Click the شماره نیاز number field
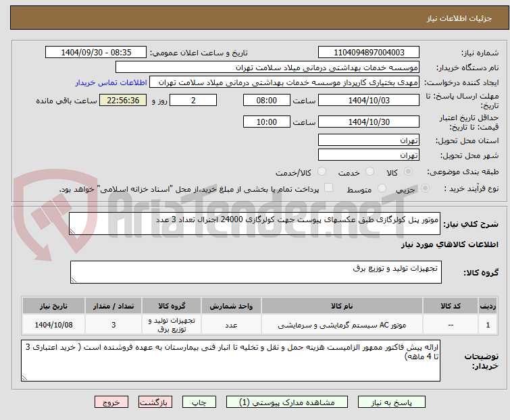The height and width of the screenshot is (420, 510). click(369, 53)
